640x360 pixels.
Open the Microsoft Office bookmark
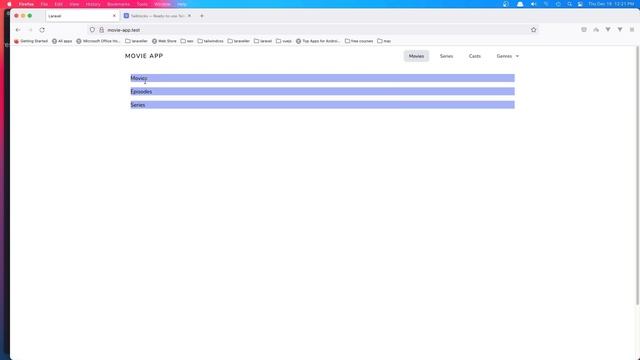point(98,41)
